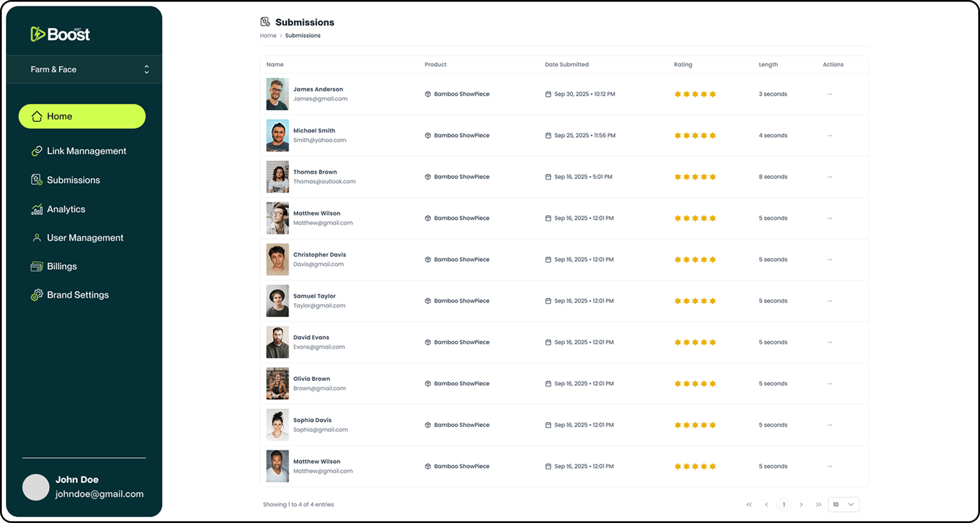
Task: Click the Home breadcrumb link
Action: (x=268, y=36)
